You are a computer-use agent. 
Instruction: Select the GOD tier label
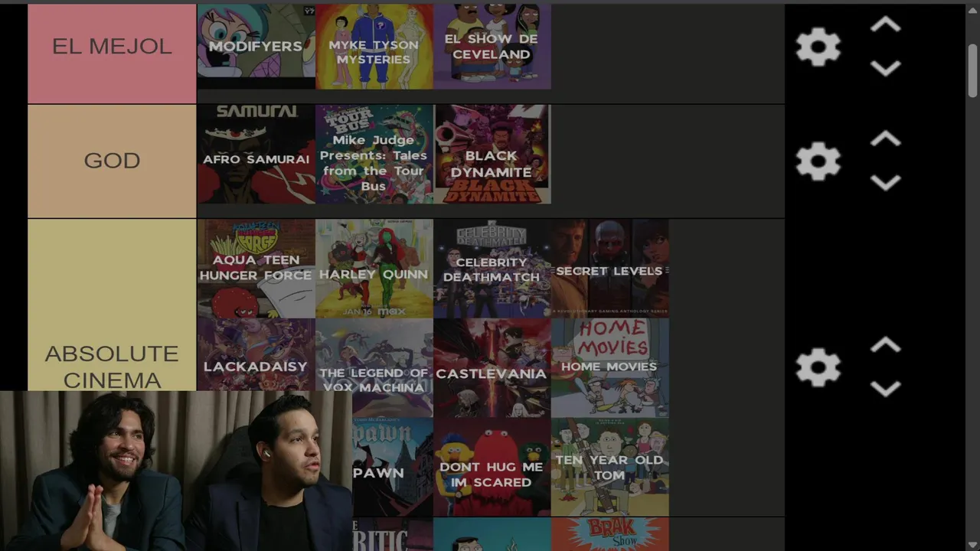pos(112,161)
